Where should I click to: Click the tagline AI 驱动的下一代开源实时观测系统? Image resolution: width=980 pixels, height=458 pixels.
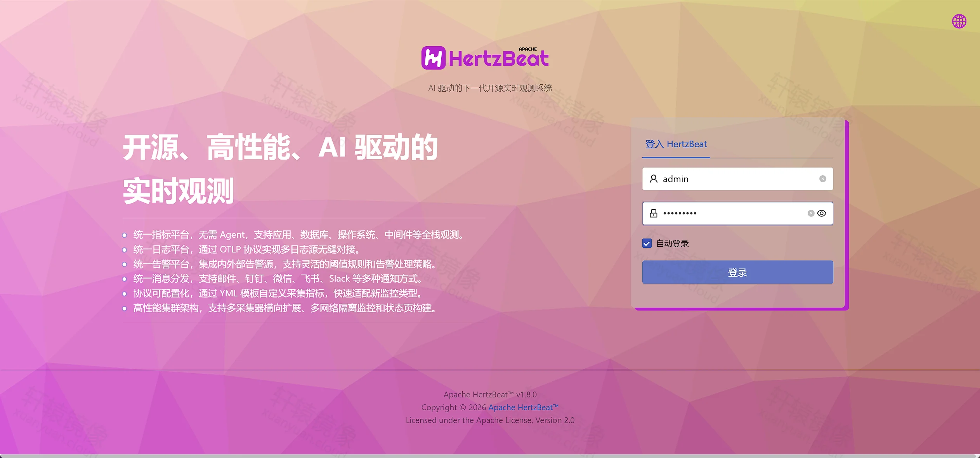[490, 88]
